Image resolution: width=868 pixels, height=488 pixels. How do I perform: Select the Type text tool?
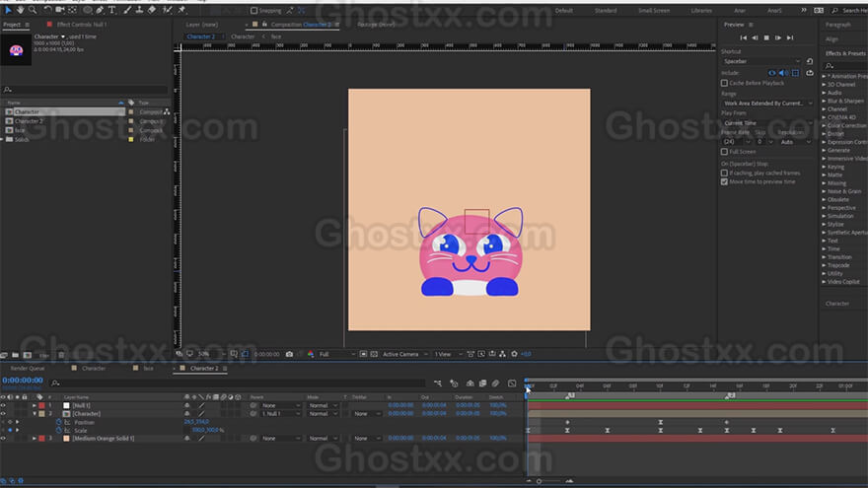[112, 10]
